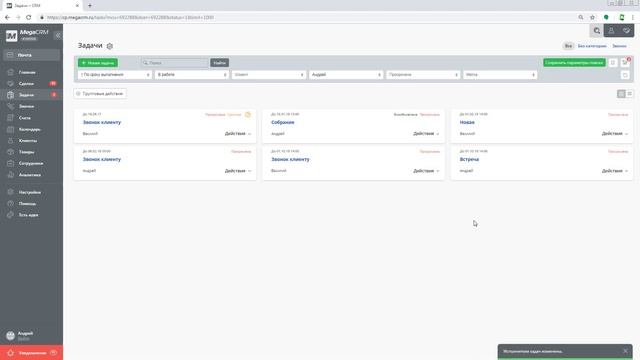Screen dimensions: 640x360
Task: Switch to card grid view
Action: 621,94
